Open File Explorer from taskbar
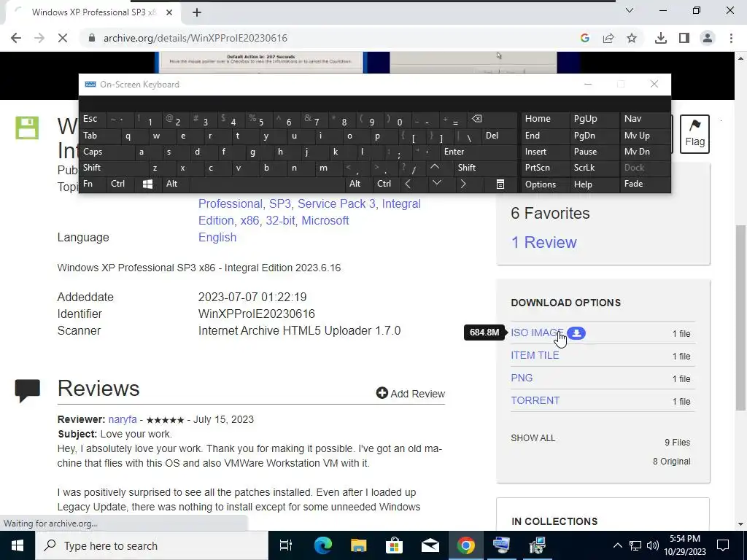747x560 pixels. click(358, 545)
